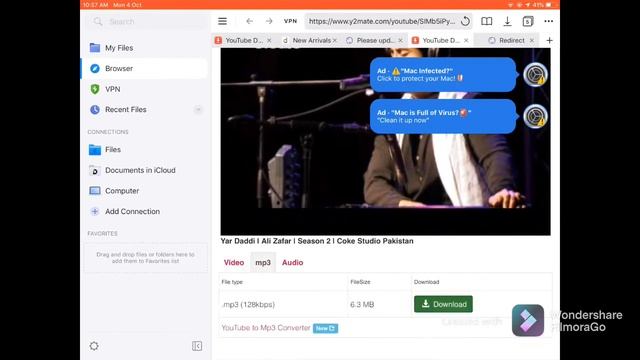Click the green Download button

click(x=443, y=304)
